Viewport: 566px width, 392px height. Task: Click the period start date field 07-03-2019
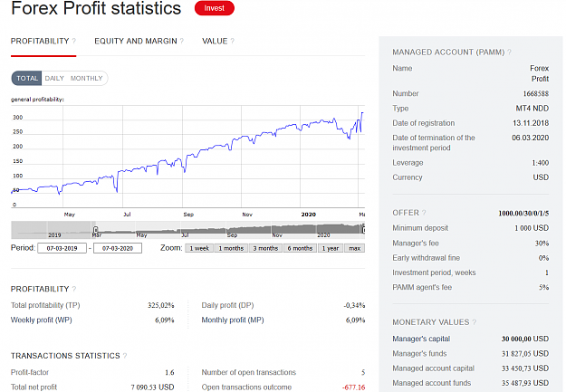coord(62,248)
